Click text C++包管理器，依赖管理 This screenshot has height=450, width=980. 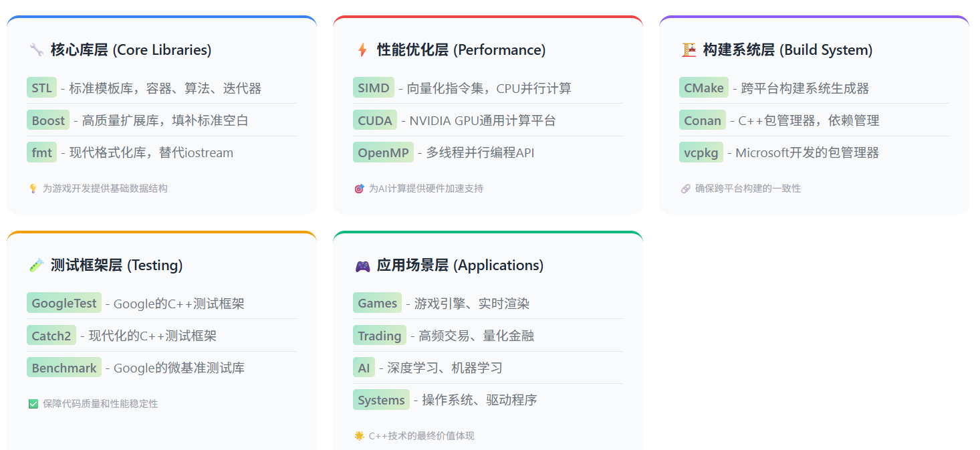click(x=809, y=120)
